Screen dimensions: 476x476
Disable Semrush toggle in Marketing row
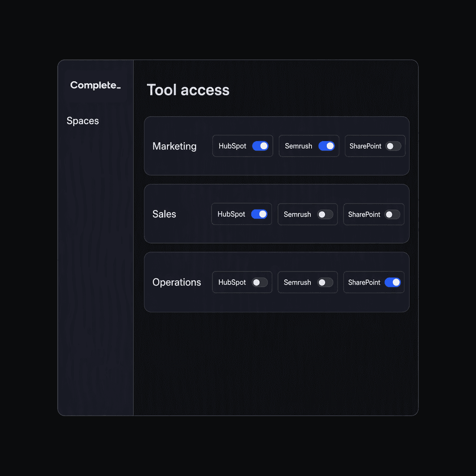pyautogui.click(x=326, y=146)
